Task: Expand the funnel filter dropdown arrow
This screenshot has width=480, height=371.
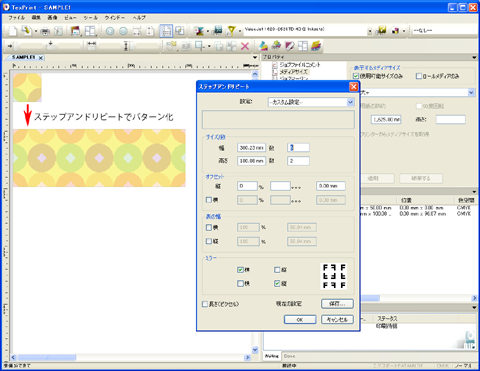Action: click(x=239, y=31)
